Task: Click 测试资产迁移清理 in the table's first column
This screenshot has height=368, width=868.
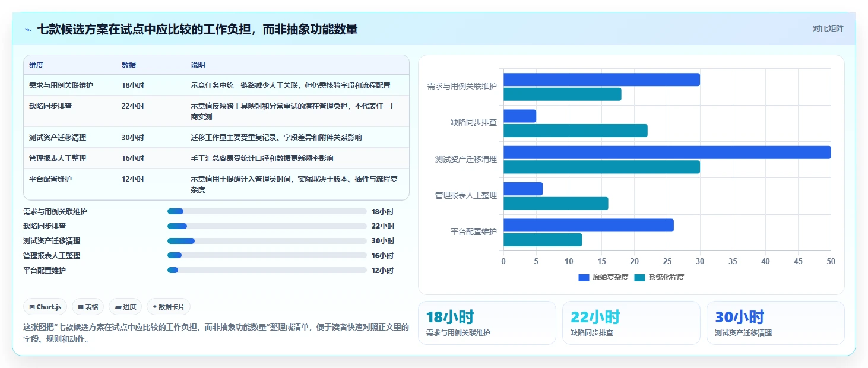Action: (x=58, y=137)
